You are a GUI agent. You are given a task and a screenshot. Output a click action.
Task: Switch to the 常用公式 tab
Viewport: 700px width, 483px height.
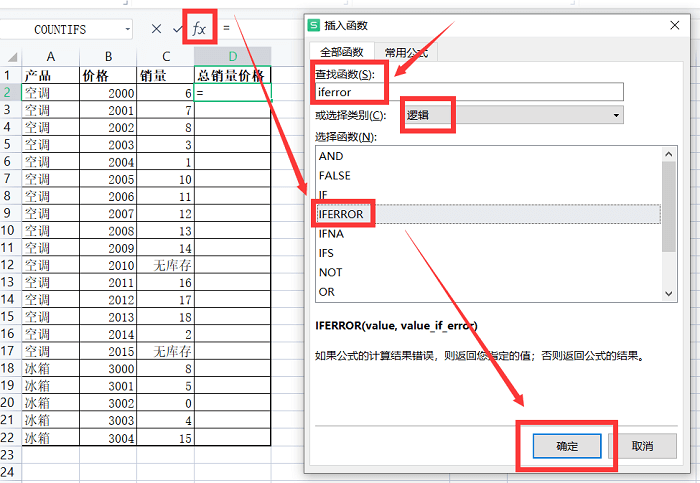(406, 53)
